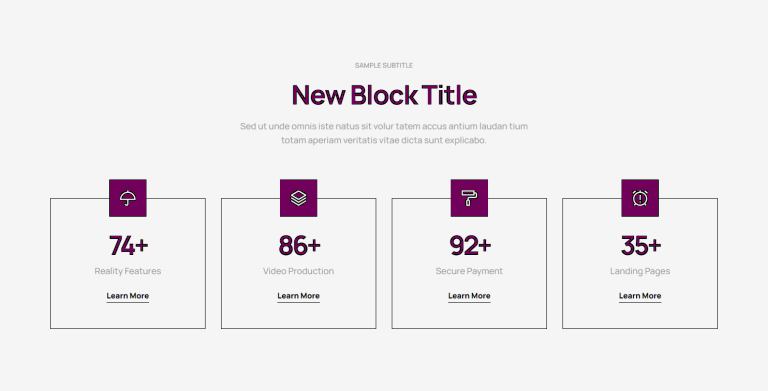
Task: Click the 'totam aperiam veritatis' text line
Action: (384, 140)
